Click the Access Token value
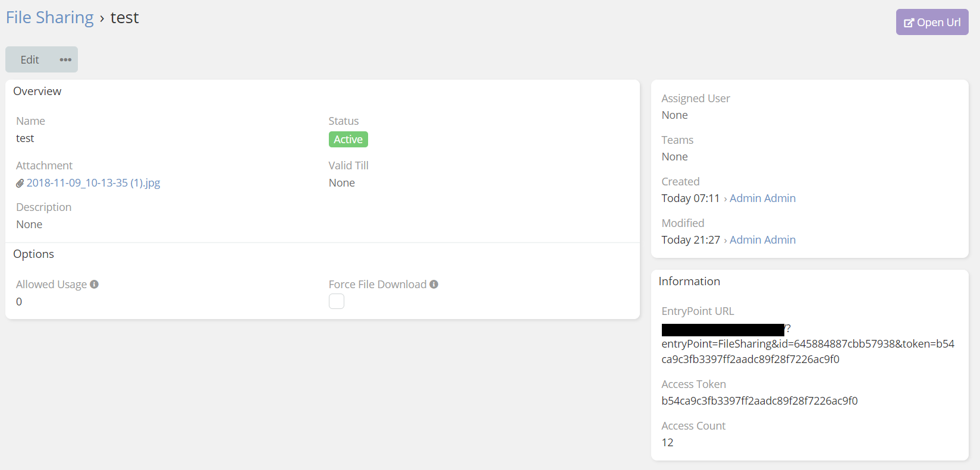 pos(759,401)
